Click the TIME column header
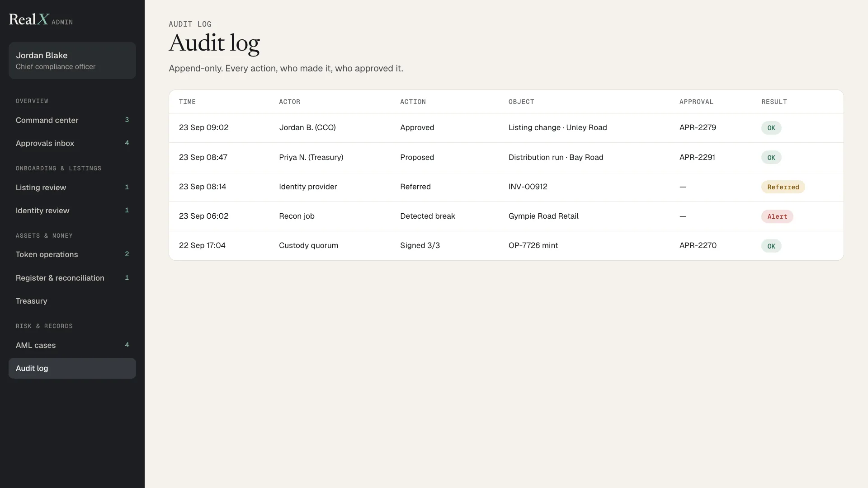This screenshot has width=868, height=488. (x=187, y=102)
